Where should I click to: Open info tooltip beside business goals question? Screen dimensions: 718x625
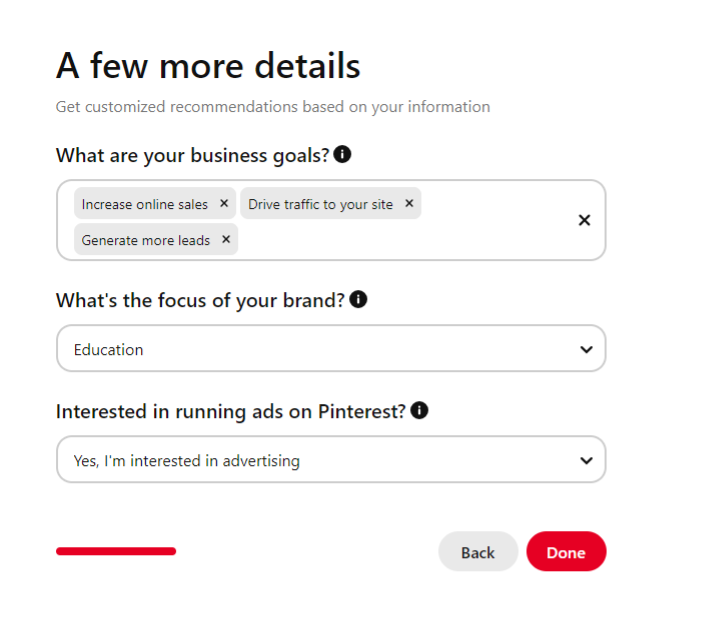(342, 154)
